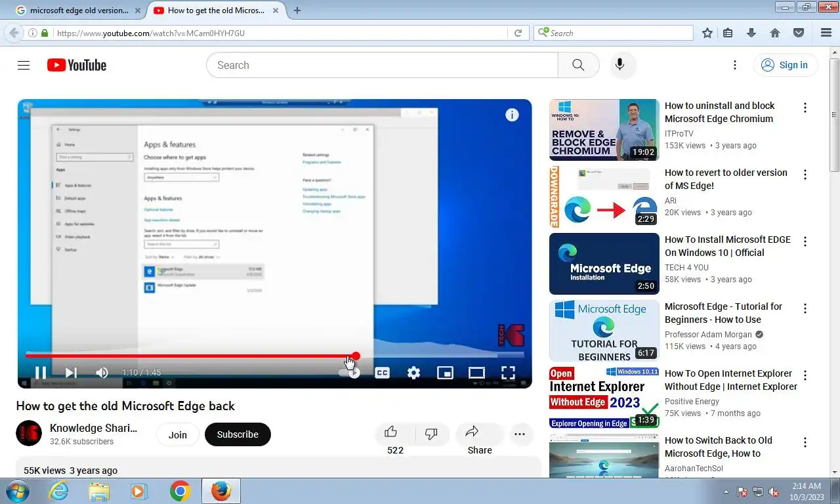
Task: Mute the video volume
Action: (x=102, y=373)
